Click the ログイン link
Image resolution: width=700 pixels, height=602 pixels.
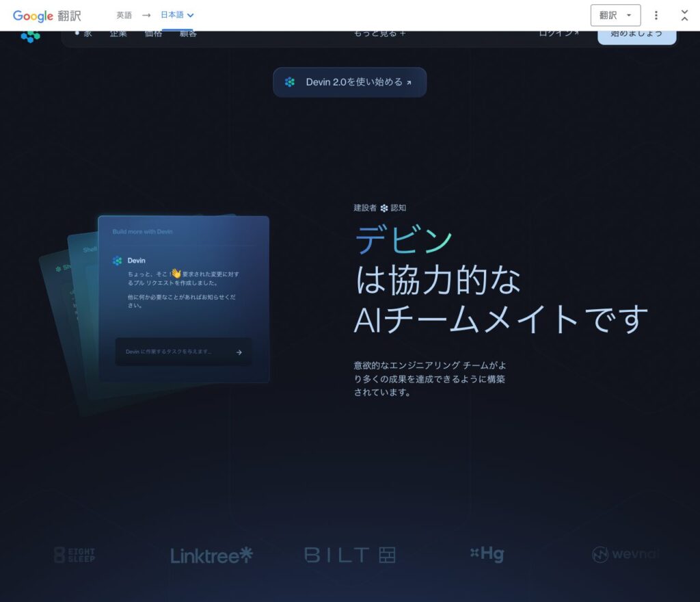point(558,34)
